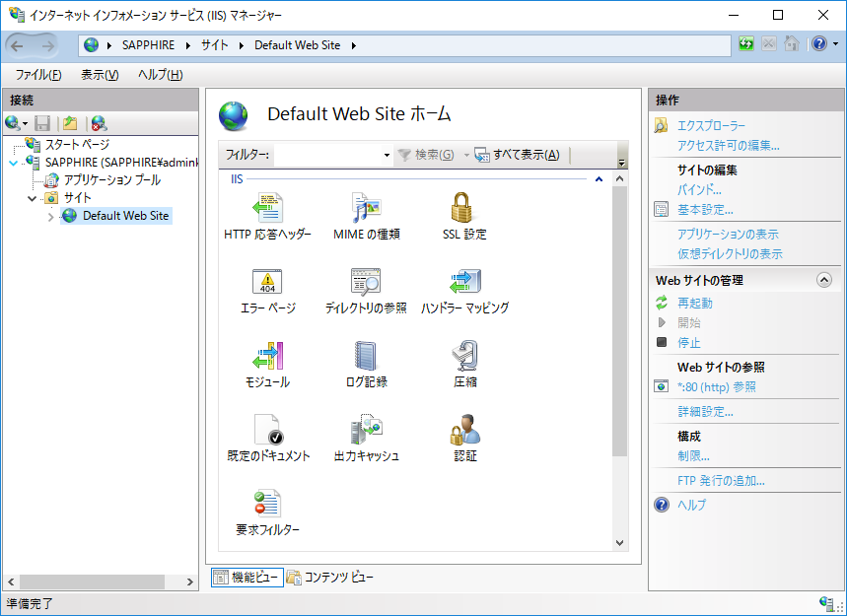Open 詳細設定... link
The image size is (847, 616).
705,411
